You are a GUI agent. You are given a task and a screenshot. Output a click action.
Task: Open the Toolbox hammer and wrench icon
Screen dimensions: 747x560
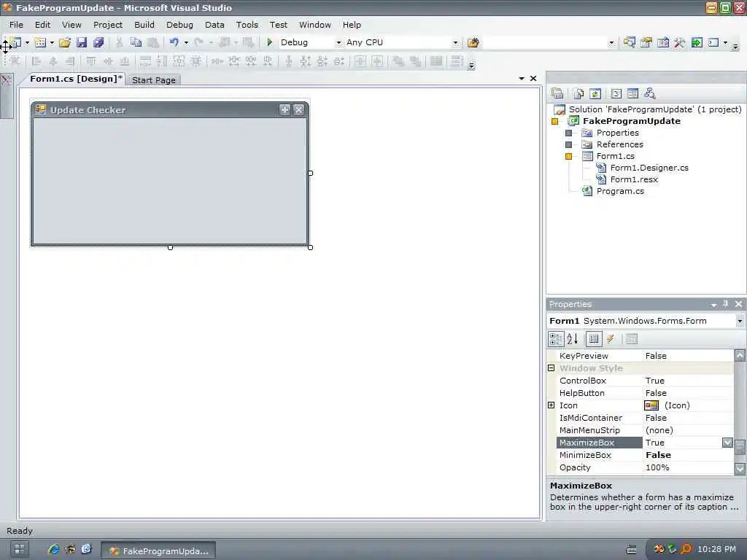pos(679,42)
